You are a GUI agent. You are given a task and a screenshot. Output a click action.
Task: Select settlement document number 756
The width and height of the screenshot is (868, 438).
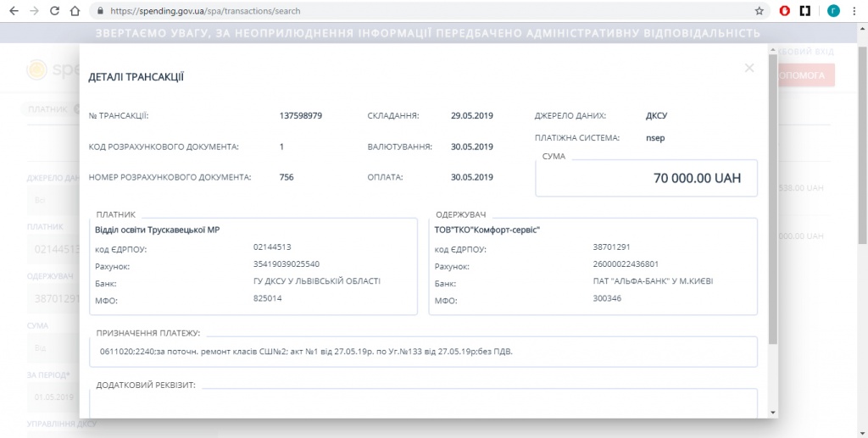(287, 178)
